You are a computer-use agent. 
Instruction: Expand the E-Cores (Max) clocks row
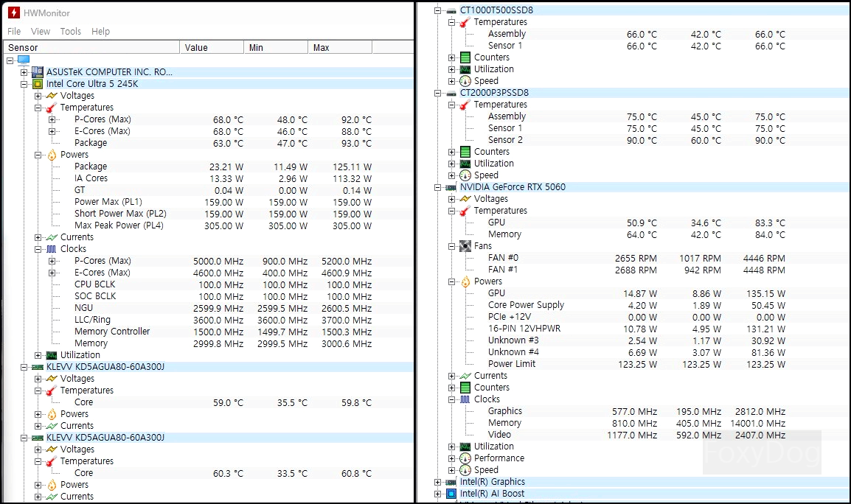[x=52, y=273]
